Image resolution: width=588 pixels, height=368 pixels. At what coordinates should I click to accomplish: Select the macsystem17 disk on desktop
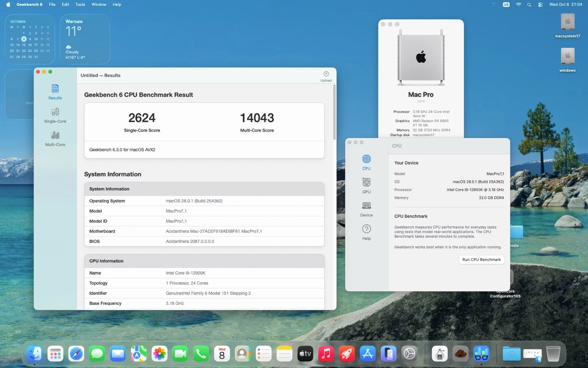coord(567,26)
